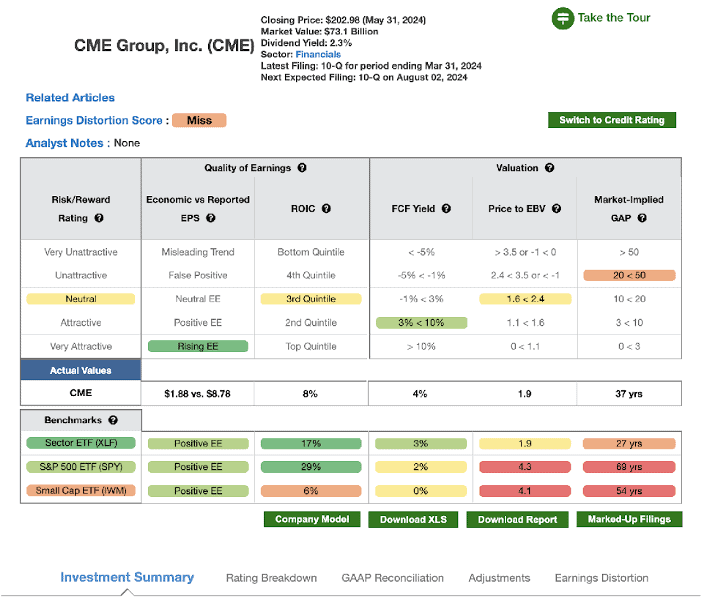The height and width of the screenshot is (606, 720).
Task: Click the green Rising EE highlight
Action: click(198, 347)
